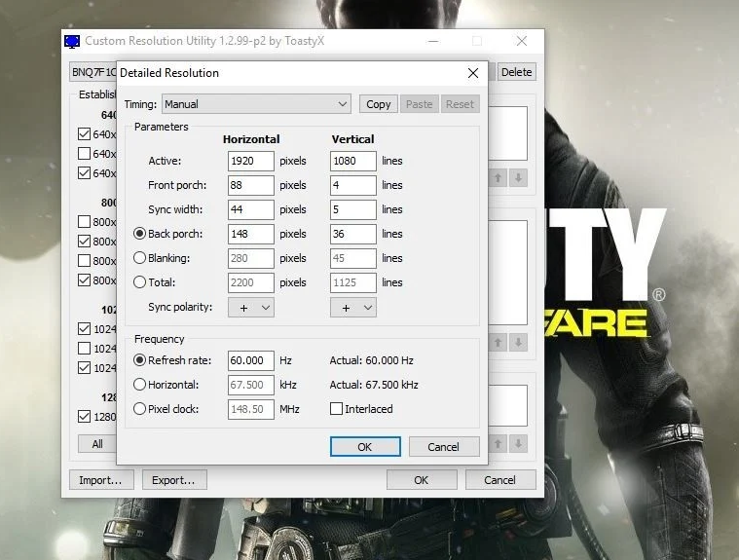The width and height of the screenshot is (739, 560).
Task: Expand the vertical sync polarity dropdown
Action: click(352, 307)
